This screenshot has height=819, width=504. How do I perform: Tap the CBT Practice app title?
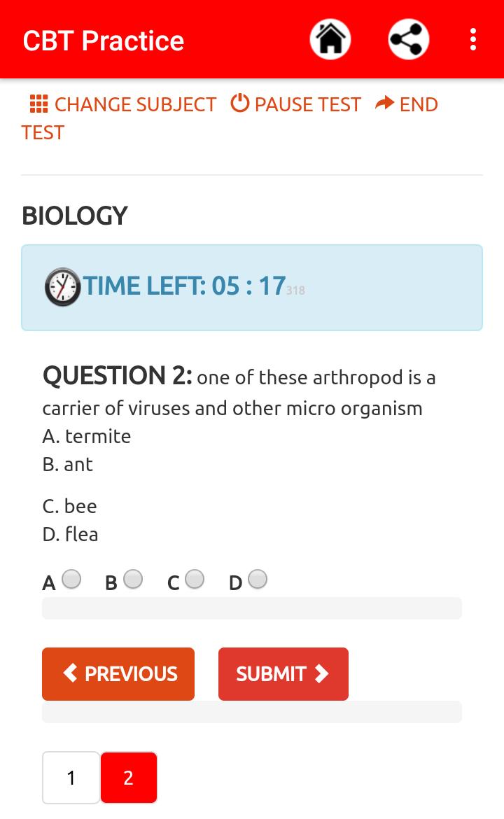[104, 41]
